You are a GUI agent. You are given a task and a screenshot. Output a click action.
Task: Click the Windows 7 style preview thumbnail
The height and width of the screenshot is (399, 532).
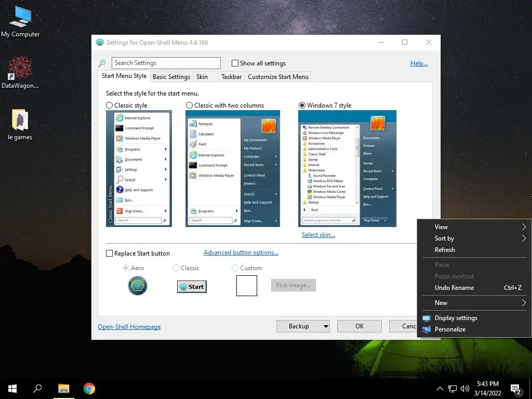click(347, 169)
